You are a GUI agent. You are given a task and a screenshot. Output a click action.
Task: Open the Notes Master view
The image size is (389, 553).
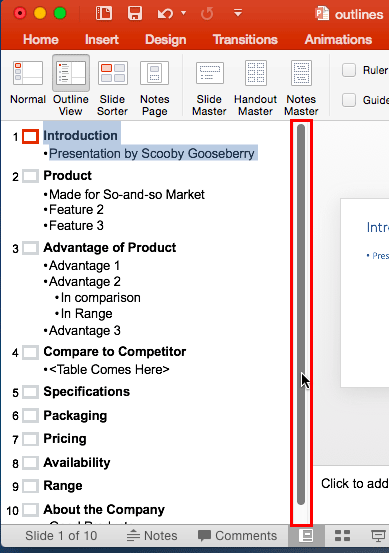301,73
